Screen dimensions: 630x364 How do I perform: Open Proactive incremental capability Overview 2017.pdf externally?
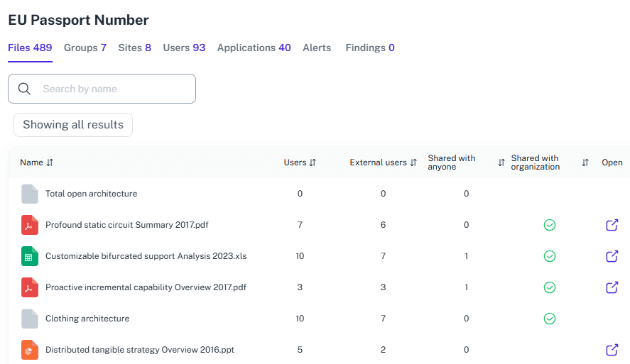coord(612,287)
